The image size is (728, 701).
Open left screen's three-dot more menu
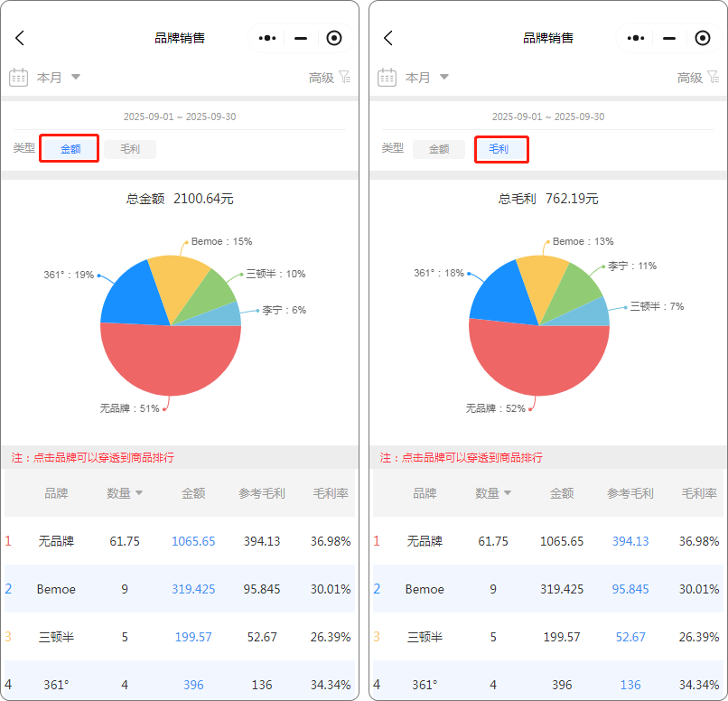click(x=267, y=38)
